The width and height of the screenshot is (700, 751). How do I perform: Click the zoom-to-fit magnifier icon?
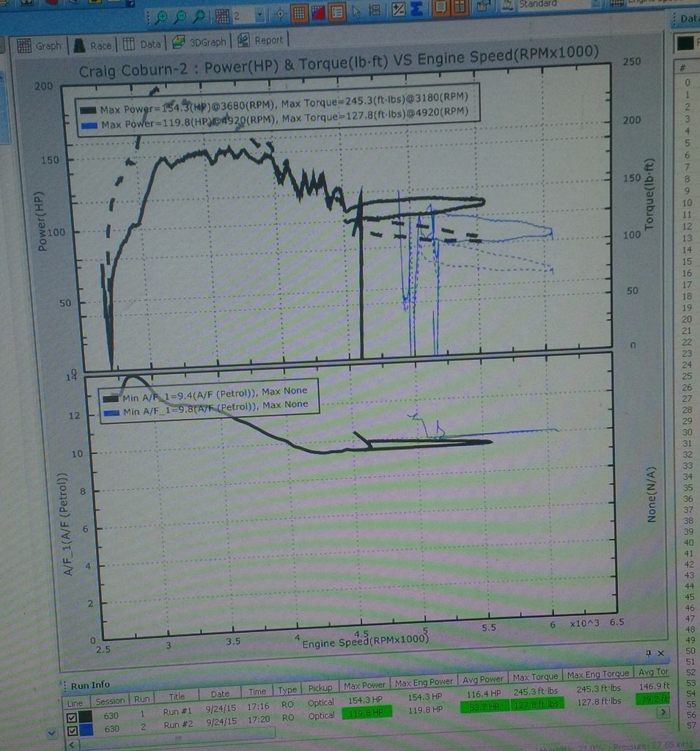coord(199,17)
